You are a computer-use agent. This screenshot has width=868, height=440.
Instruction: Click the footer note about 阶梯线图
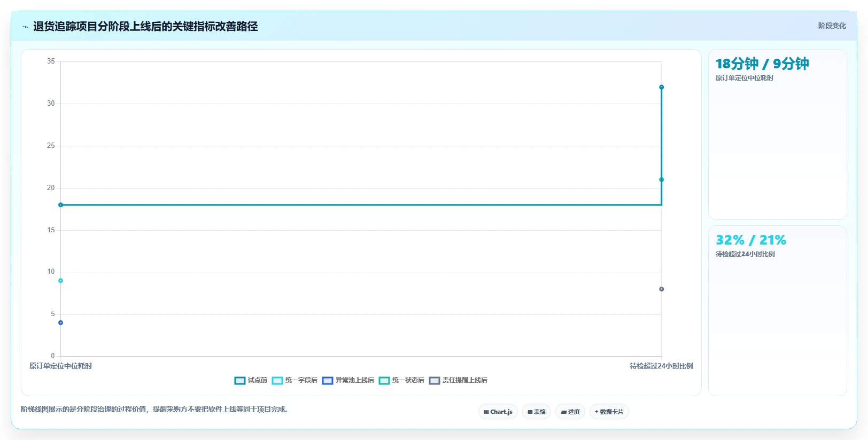coord(154,410)
